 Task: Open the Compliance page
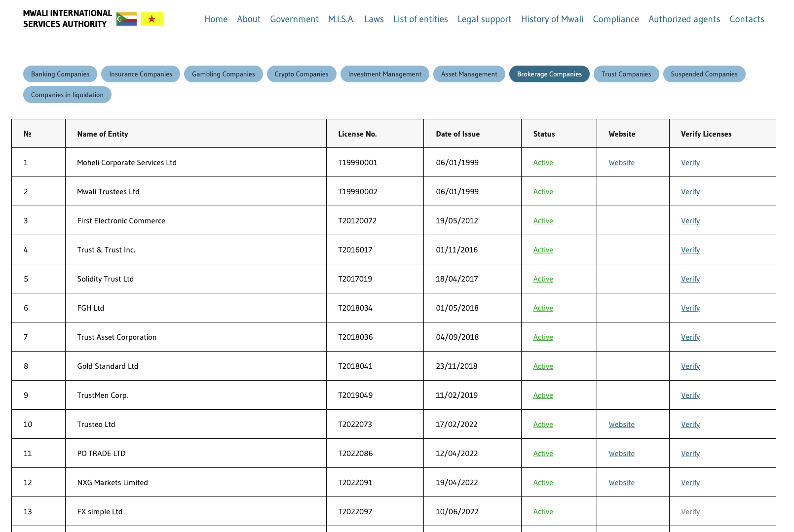pyautogui.click(x=616, y=19)
